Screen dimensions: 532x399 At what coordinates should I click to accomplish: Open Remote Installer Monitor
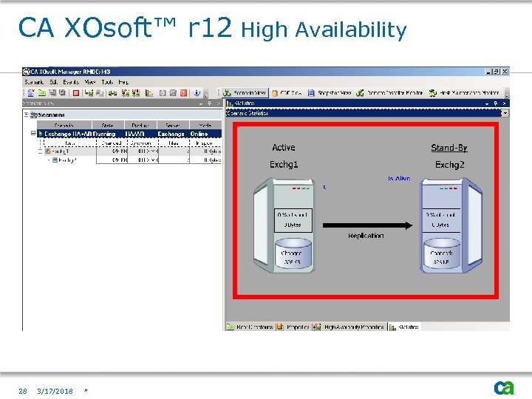tap(389, 92)
